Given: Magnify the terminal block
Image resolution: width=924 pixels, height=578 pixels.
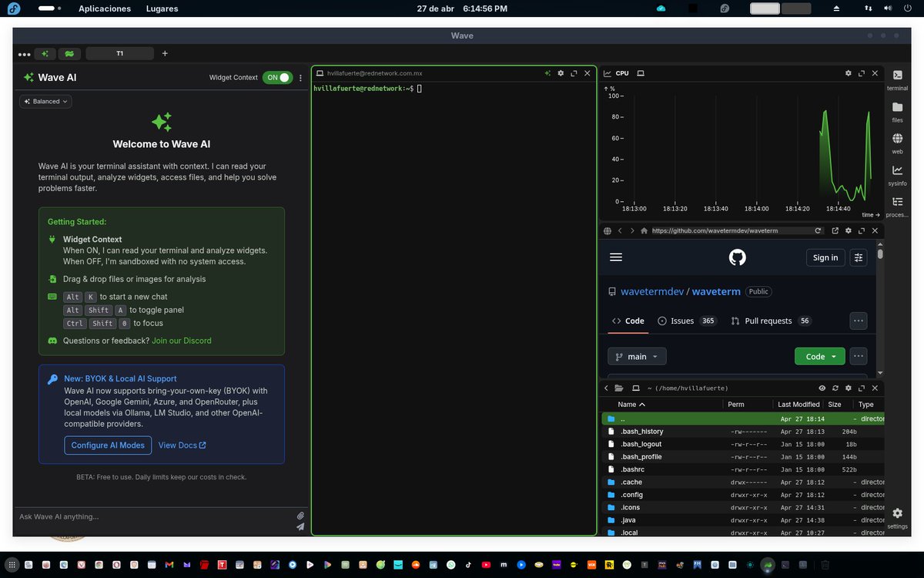Looking at the screenshot, I should (x=574, y=73).
